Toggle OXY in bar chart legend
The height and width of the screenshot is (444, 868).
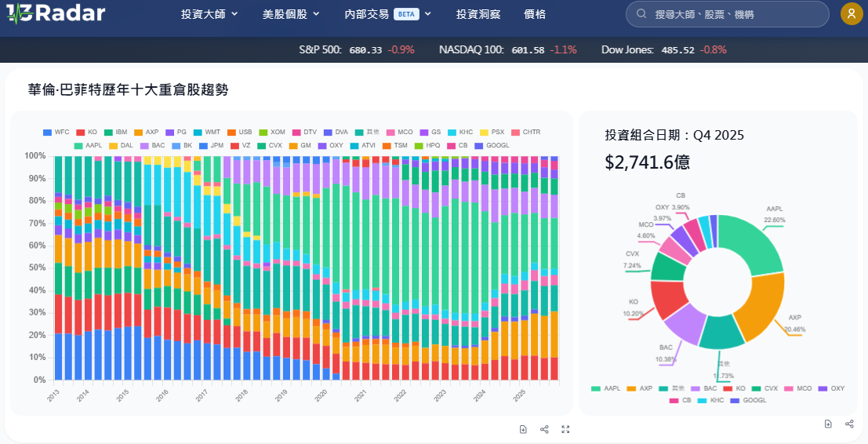(332, 146)
